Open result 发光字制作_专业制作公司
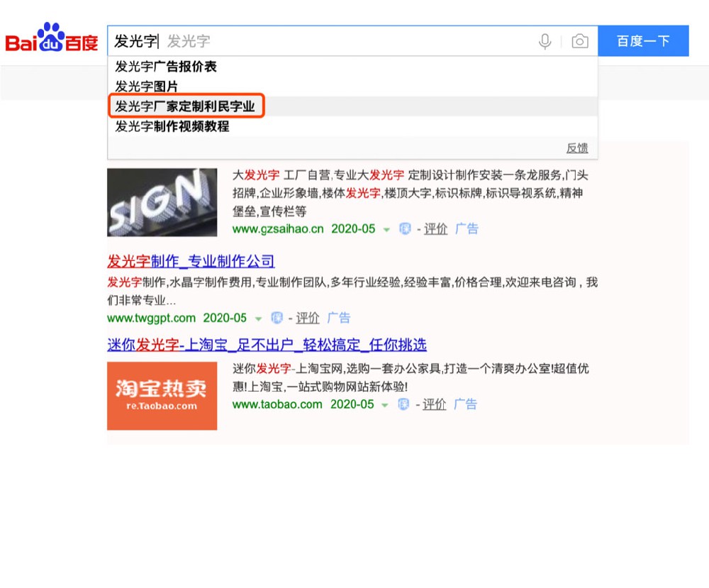The height and width of the screenshot is (588, 709). click(x=191, y=261)
